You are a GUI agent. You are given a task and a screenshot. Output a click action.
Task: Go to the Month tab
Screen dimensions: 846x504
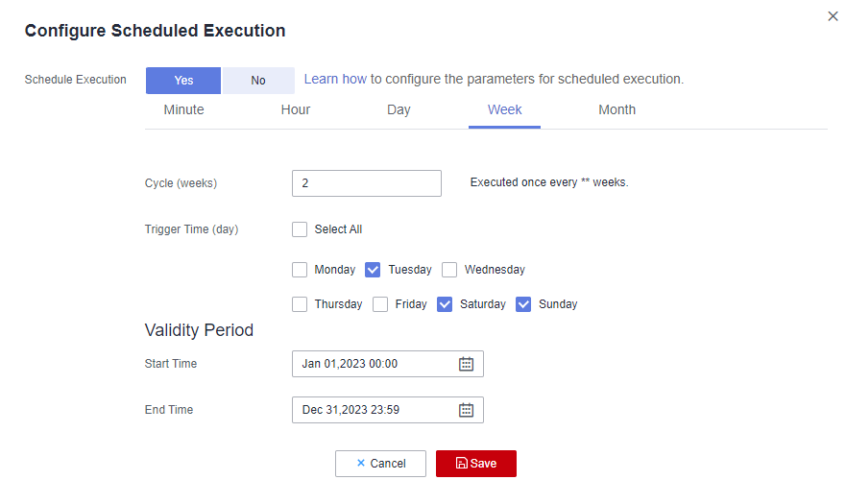pyautogui.click(x=616, y=109)
